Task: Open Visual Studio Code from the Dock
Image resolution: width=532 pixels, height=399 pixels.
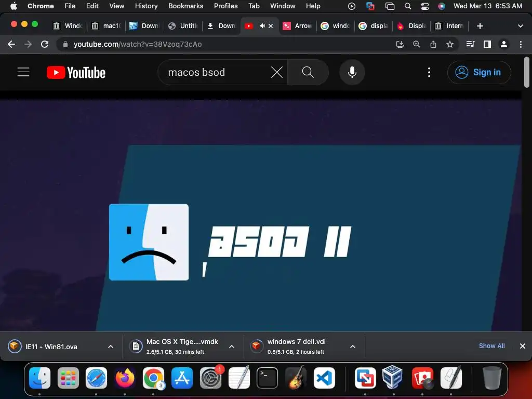Action: point(324,378)
